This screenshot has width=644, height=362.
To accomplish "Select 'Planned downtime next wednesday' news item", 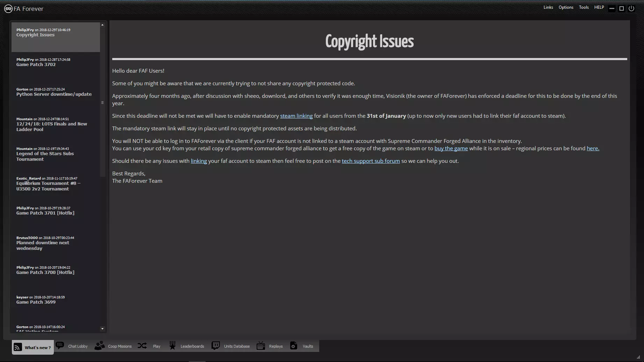I will [x=56, y=245].
